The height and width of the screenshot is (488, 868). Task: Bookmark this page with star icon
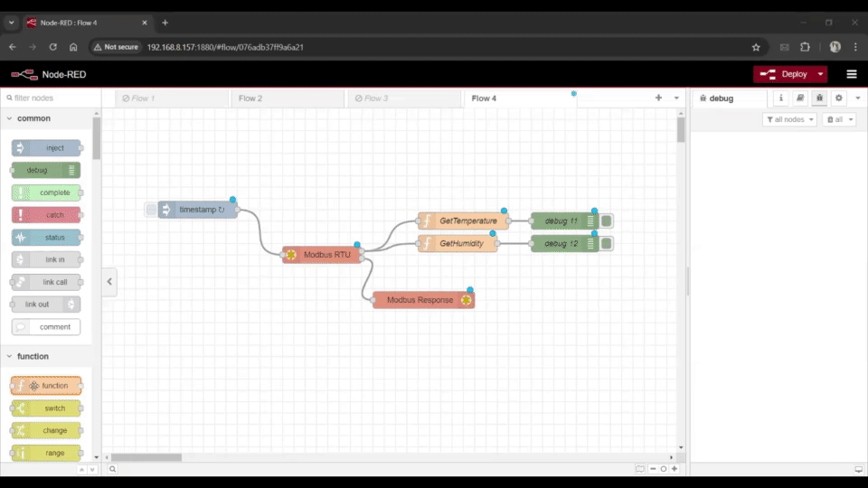click(x=756, y=47)
